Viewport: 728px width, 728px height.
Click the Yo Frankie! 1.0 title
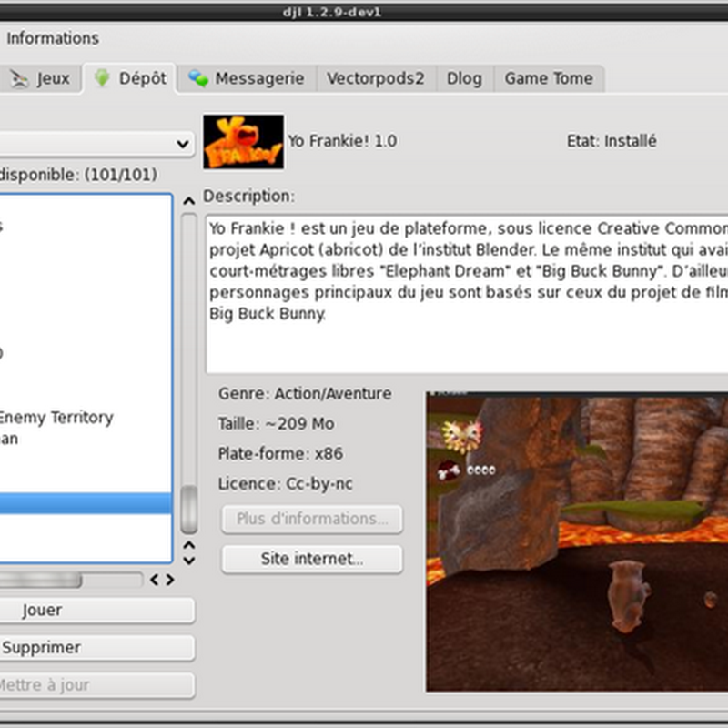(342, 141)
